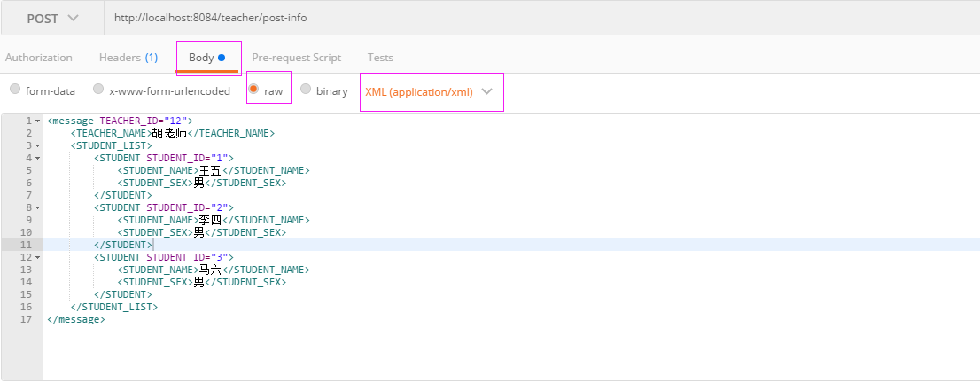Select the Body tab

click(x=206, y=58)
